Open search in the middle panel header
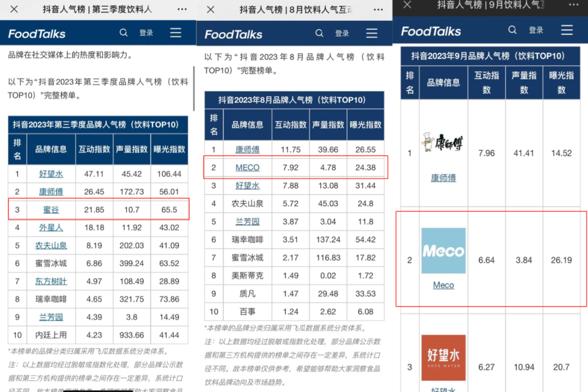The width and height of the screenshot is (588, 392). [x=319, y=33]
